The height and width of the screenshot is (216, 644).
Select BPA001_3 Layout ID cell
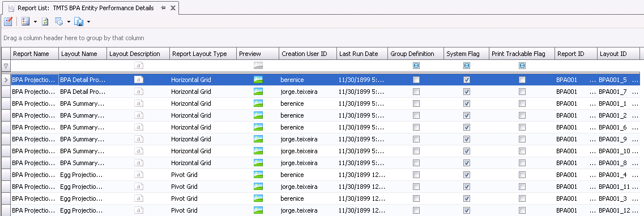[x=618, y=198]
